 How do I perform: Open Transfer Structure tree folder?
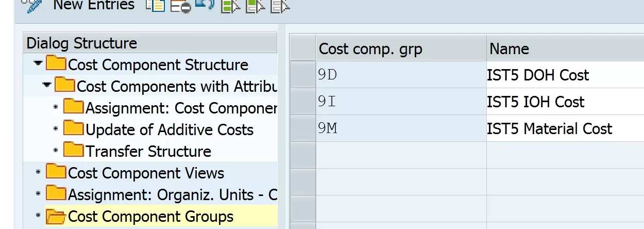74,151
